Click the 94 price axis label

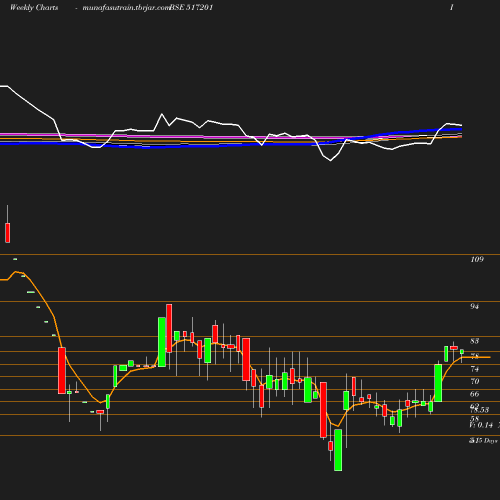[x=474, y=306]
